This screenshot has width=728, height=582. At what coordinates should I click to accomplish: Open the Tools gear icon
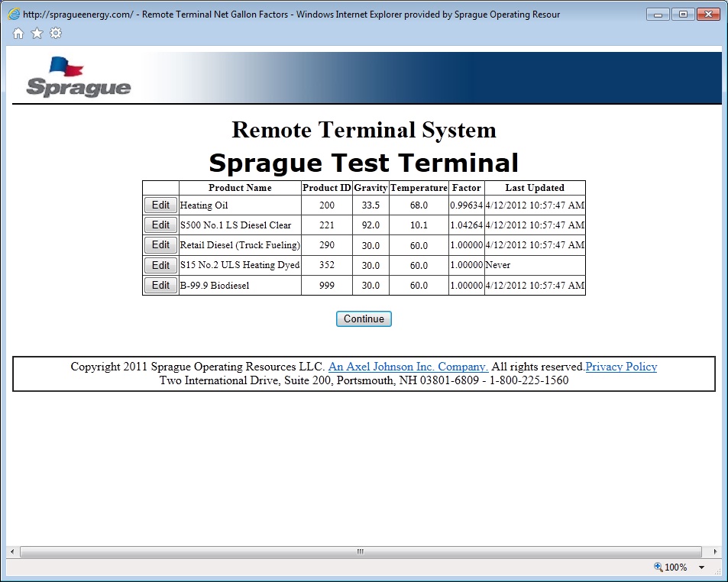[56, 33]
